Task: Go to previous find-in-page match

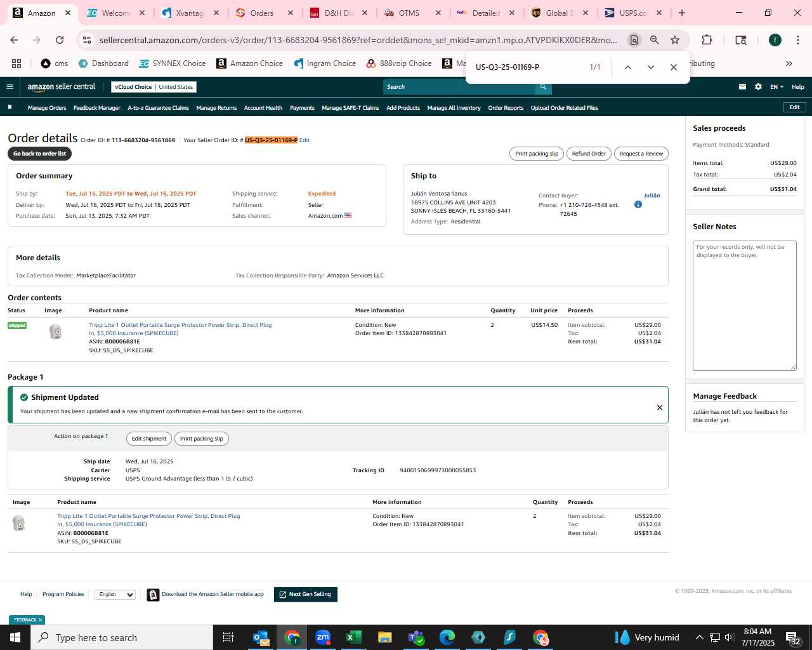Action: (x=627, y=67)
